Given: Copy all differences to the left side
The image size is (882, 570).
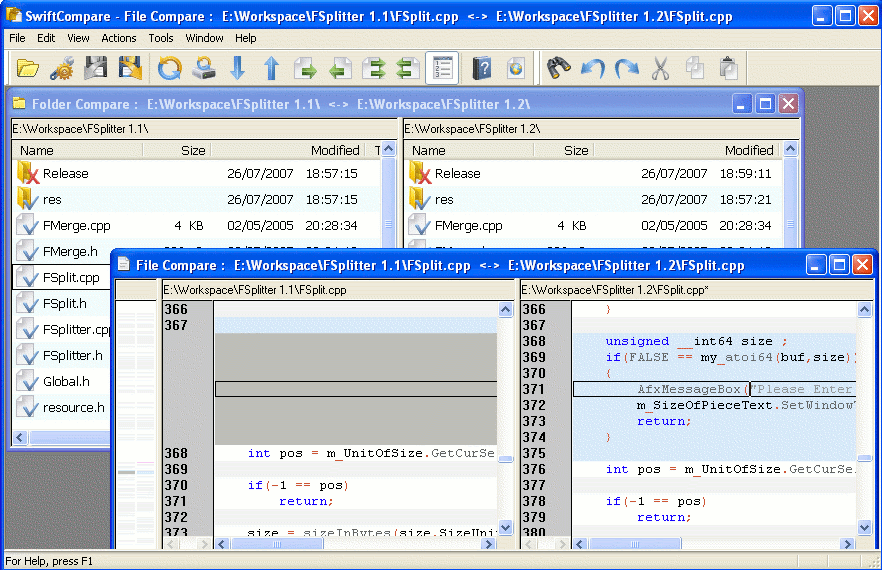Looking at the screenshot, I should (407, 68).
